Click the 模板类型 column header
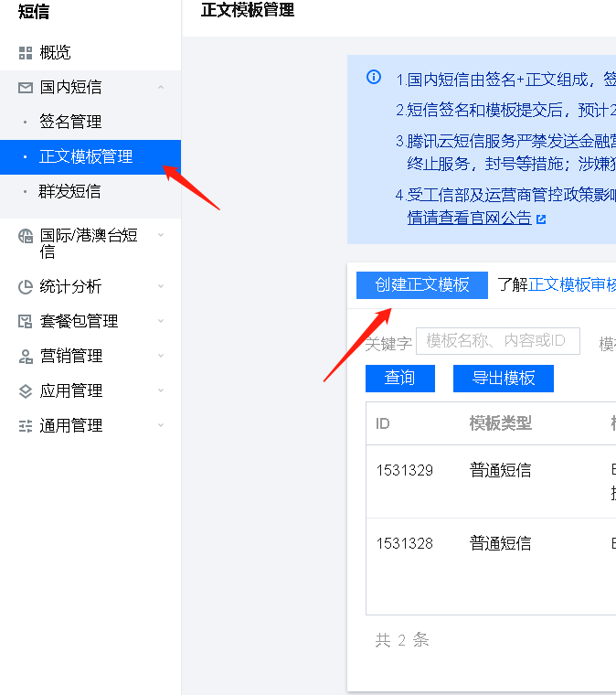Image resolution: width=616 pixels, height=695 pixels. [501, 423]
